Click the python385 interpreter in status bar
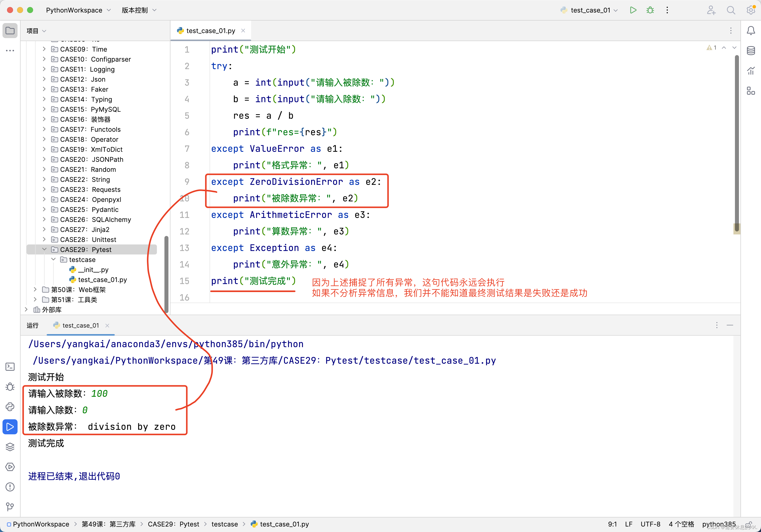The image size is (761, 532). [x=718, y=524]
